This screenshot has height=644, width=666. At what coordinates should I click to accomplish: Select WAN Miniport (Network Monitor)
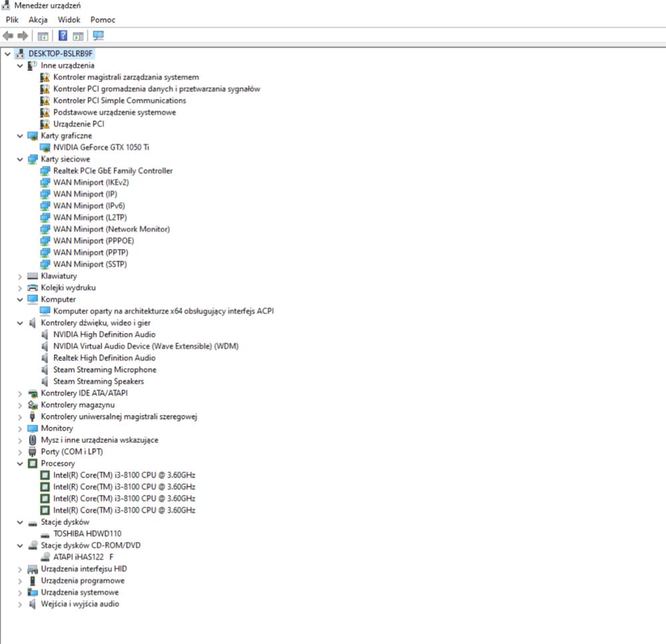click(112, 229)
